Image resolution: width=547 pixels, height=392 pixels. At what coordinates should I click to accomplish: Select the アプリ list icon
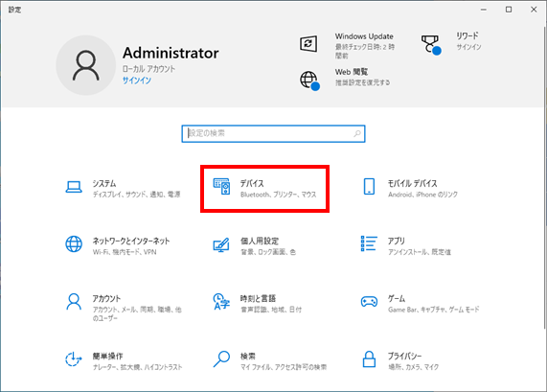point(369,243)
